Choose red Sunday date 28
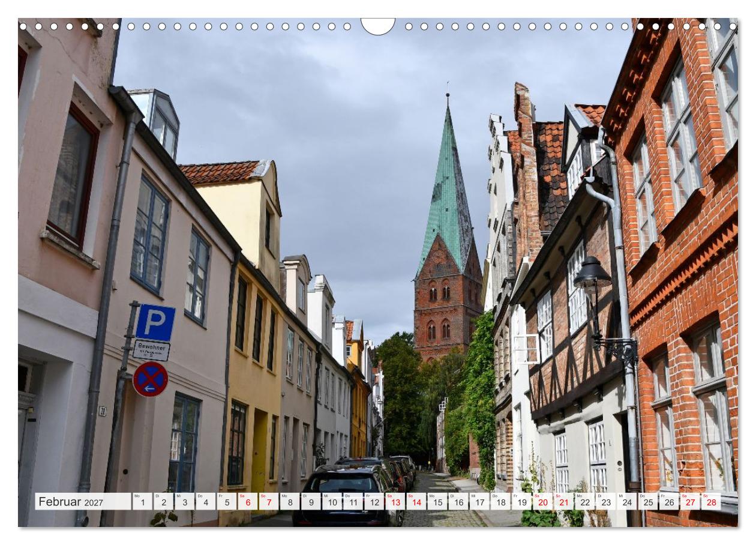Screen dimensions: 756x545 tap(710, 502)
